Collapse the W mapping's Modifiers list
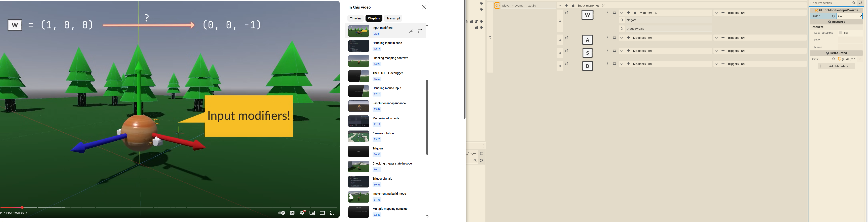The height and width of the screenshot is (222, 868). click(x=622, y=13)
